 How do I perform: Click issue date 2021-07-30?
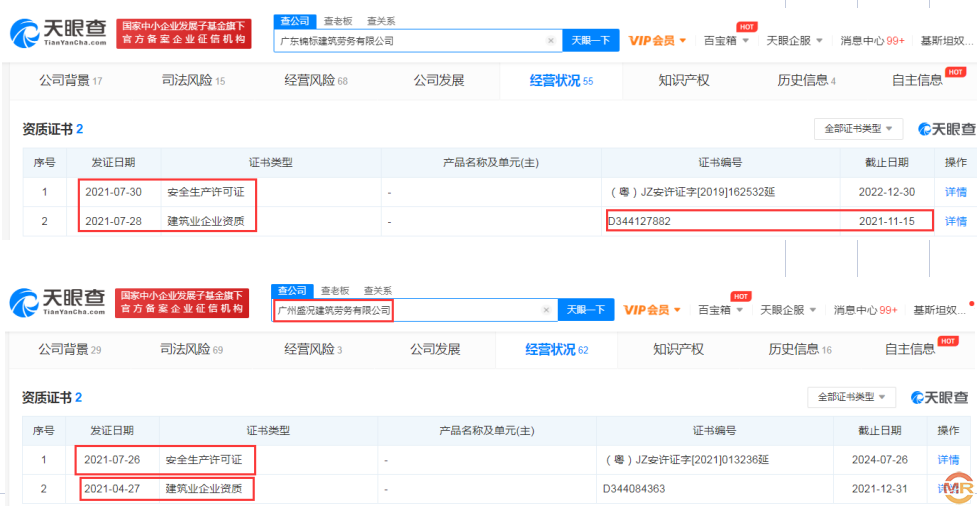[113, 192]
